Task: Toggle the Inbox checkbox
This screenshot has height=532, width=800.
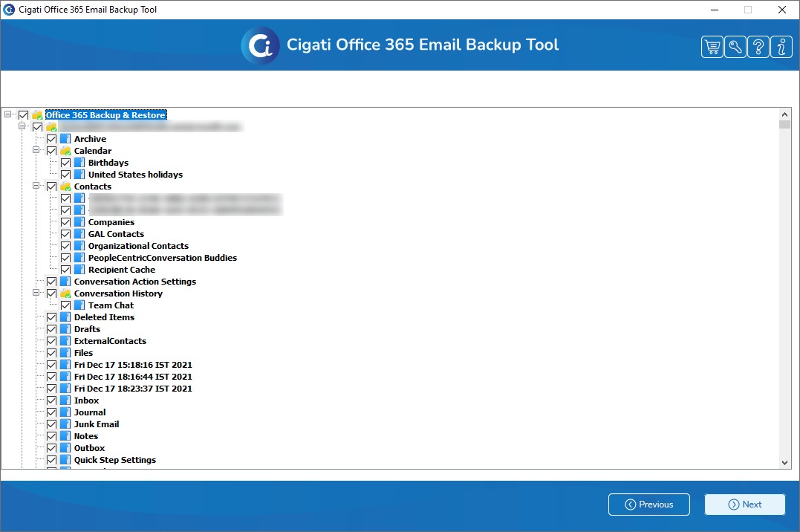Action: coord(51,400)
